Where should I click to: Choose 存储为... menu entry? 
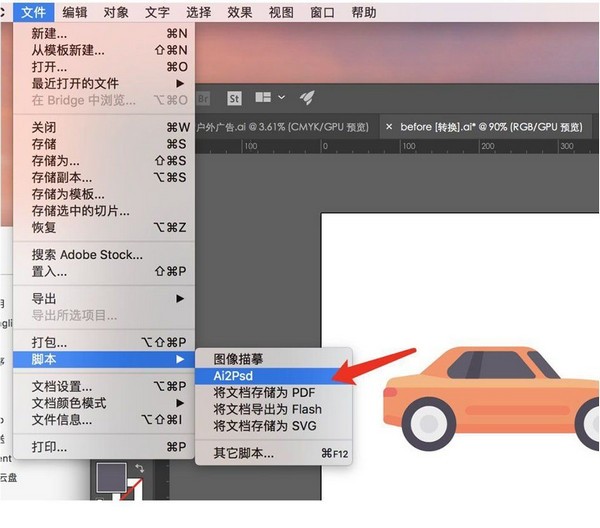(x=104, y=161)
